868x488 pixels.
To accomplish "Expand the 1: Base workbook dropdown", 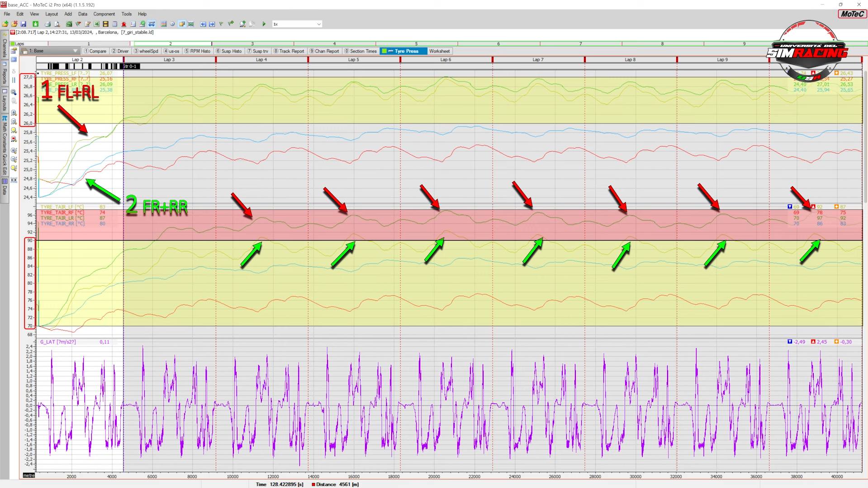I will click(x=75, y=51).
